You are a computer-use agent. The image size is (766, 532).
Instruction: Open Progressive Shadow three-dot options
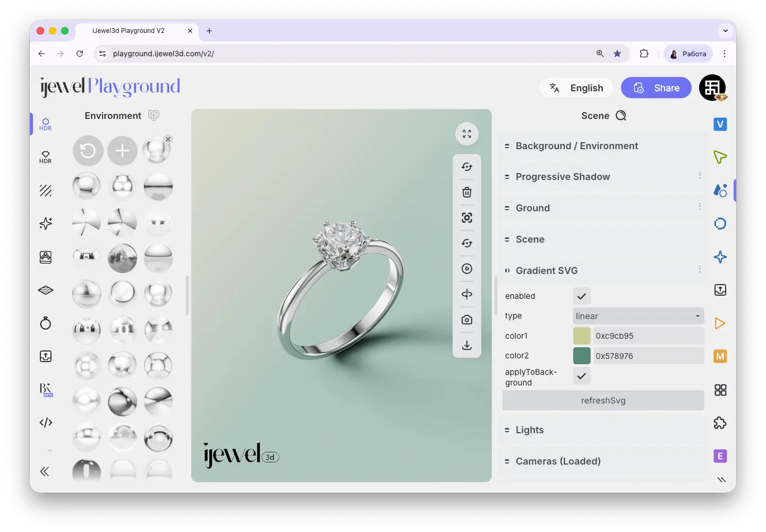(x=700, y=175)
